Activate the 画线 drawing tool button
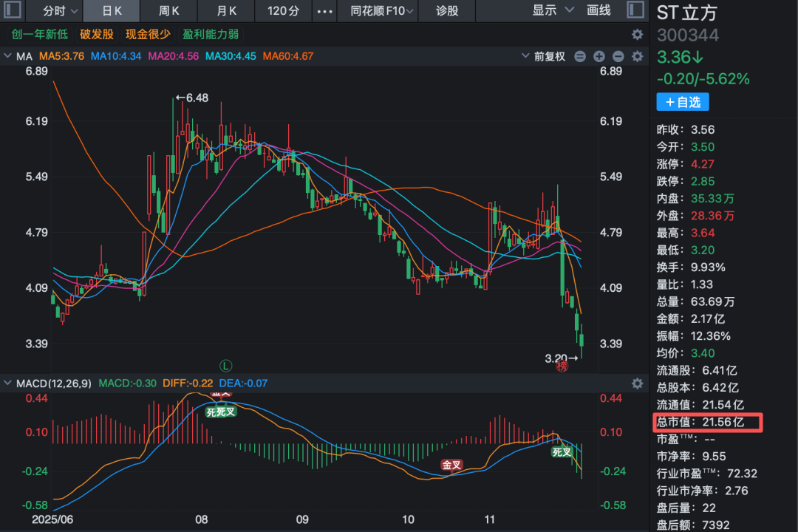798x532 pixels. tap(598, 10)
